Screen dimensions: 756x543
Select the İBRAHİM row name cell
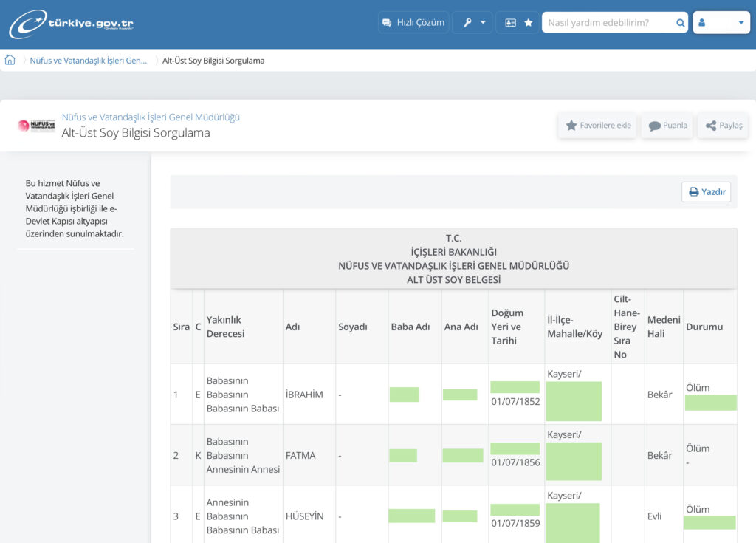click(x=304, y=395)
